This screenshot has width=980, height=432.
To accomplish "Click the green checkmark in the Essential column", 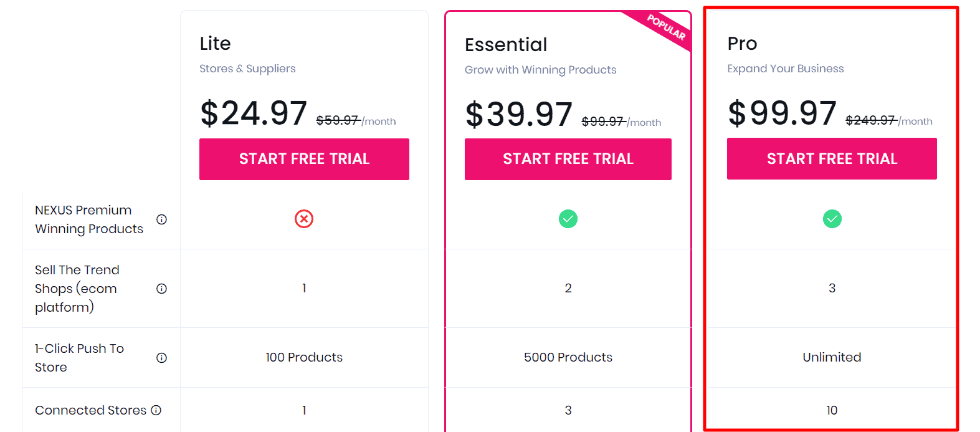I will click(568, 219).
